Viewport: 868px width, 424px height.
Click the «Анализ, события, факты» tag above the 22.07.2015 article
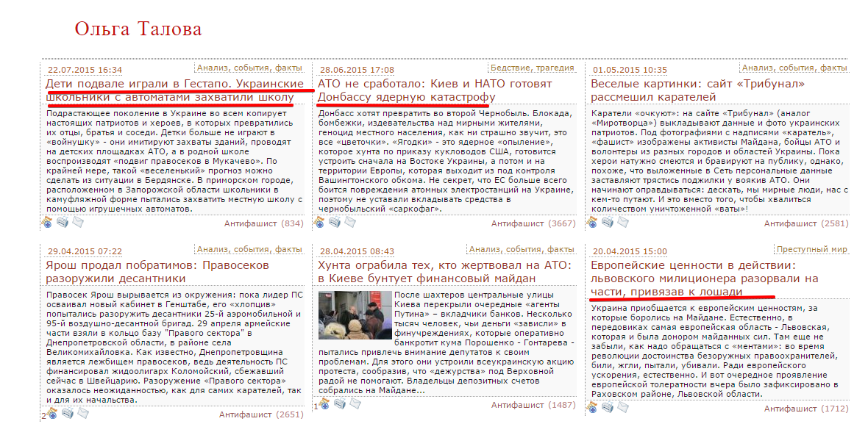point(249,68)
